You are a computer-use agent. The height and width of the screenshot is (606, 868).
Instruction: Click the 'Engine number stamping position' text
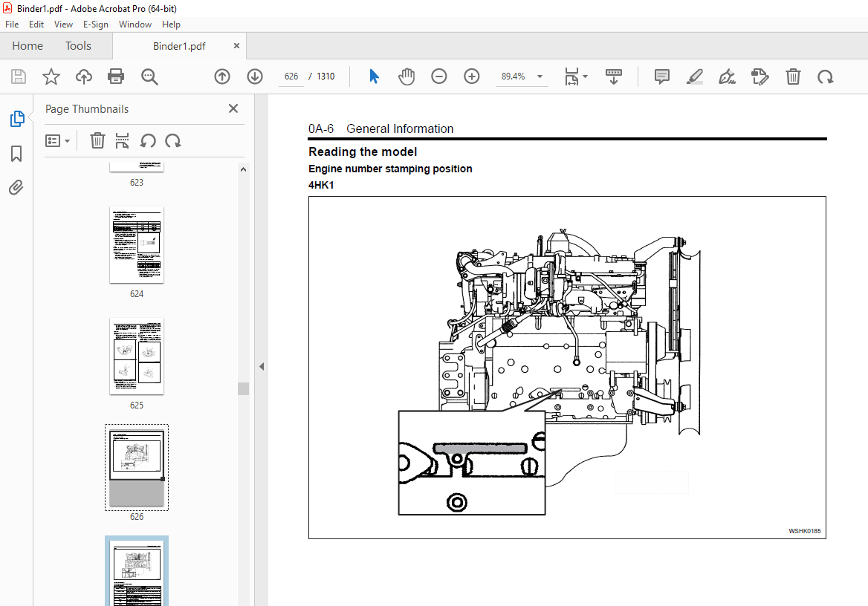pos(390,169)
